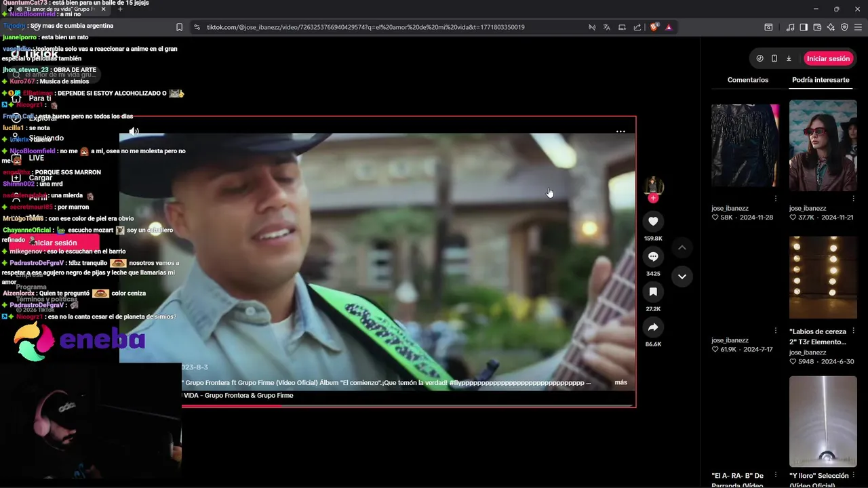Click the Para ti sidebar item

click(32, 98)
